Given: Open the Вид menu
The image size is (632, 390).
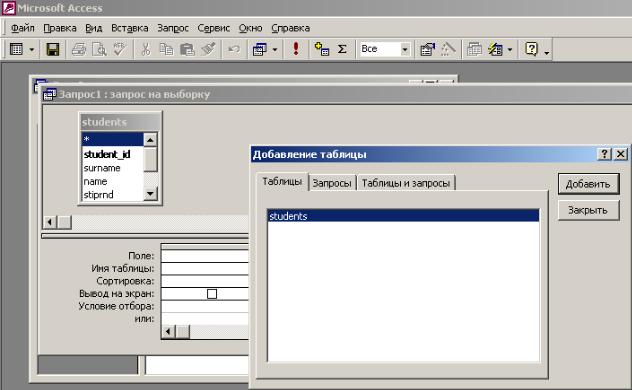Looking at the screenshot, I should 94,28.
